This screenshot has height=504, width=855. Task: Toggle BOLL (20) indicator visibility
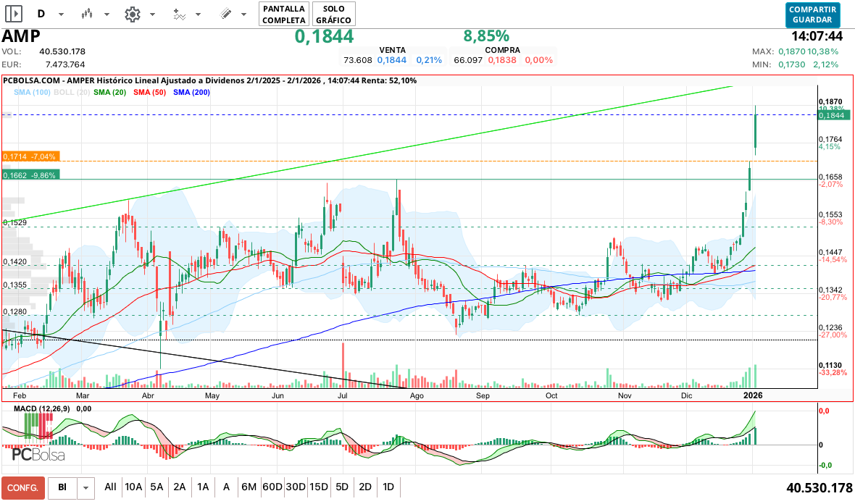72,92
